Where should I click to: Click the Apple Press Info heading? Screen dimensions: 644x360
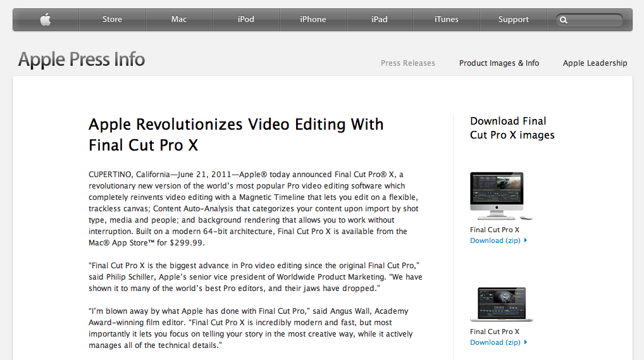(82, 59)
